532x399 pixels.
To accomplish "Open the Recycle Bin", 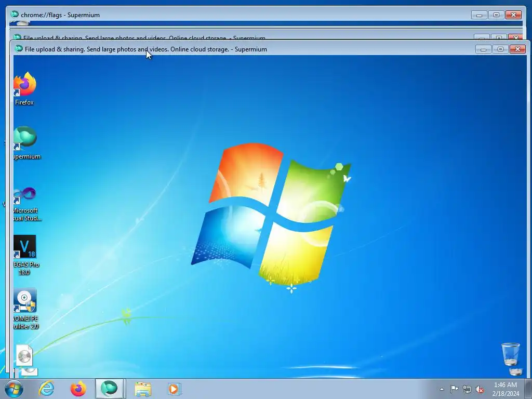I will click(x=510, y=354).
